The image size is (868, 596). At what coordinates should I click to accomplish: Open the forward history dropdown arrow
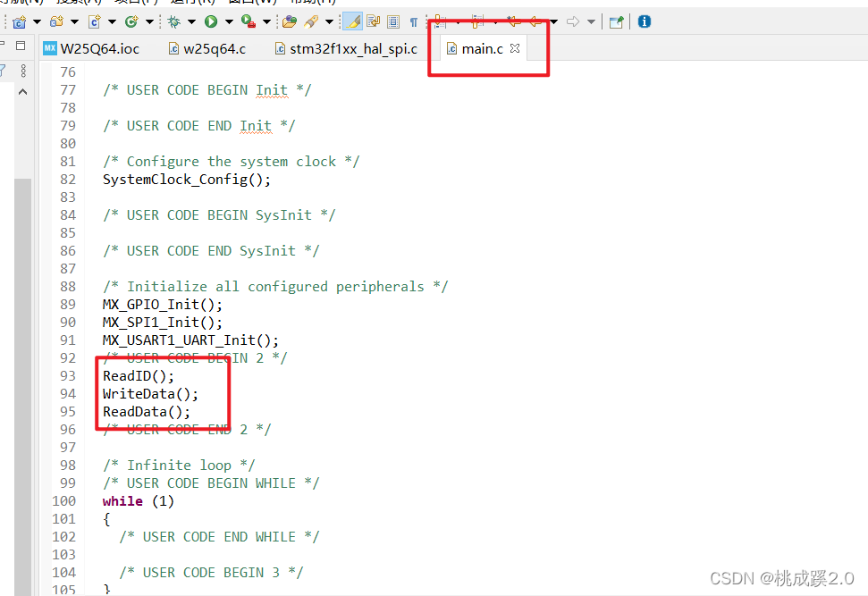(x=591, y=22)
